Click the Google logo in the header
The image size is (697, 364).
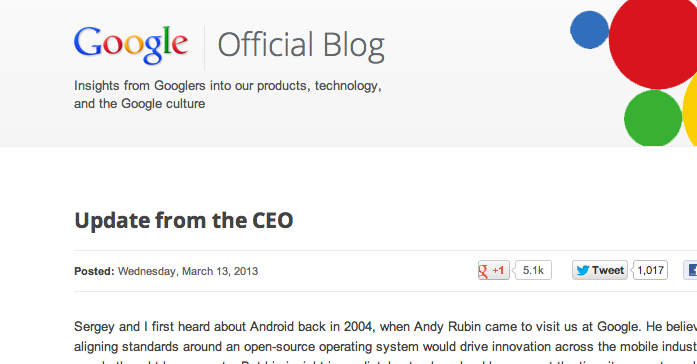(131, 45)
